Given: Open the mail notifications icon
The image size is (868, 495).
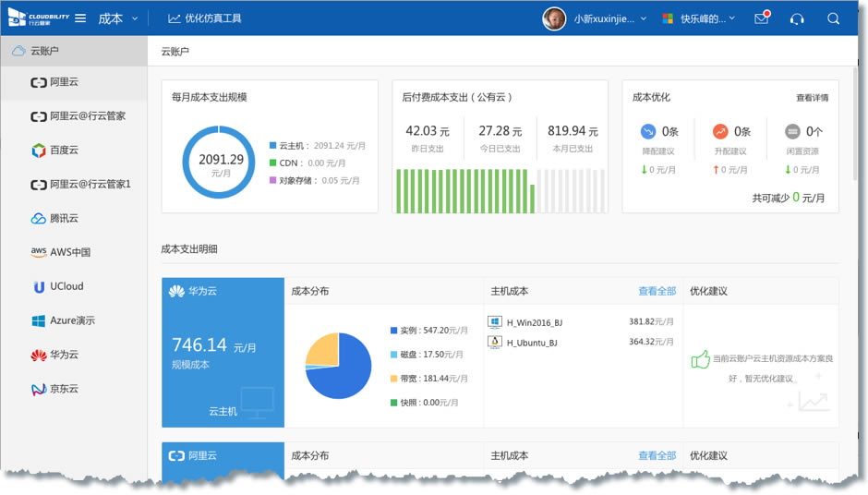Looking at the screenshot, I should 762,18.
